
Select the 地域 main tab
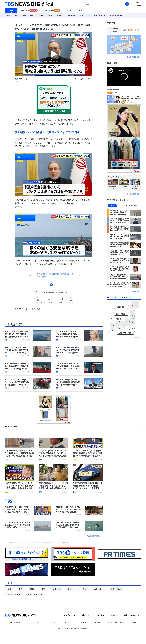click(x=81, y=10)
